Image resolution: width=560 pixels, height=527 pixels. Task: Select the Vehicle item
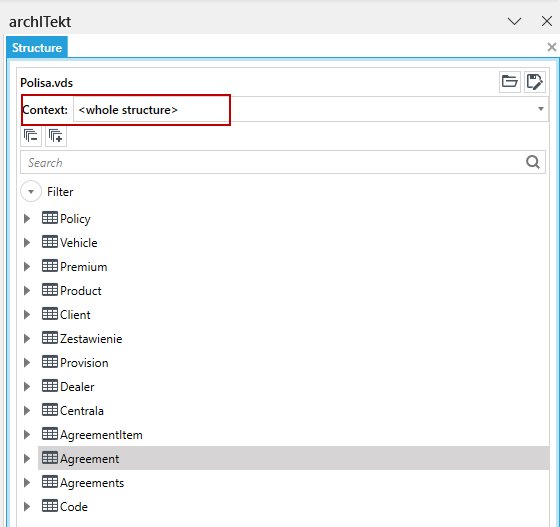click(79, 242)
